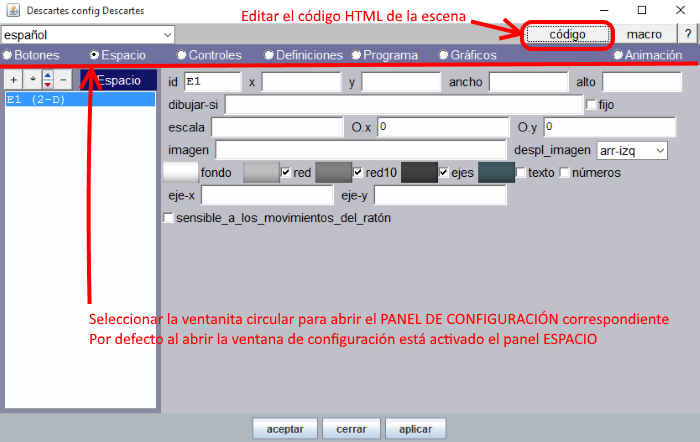Switch to the Controles panel

(181, 55)
